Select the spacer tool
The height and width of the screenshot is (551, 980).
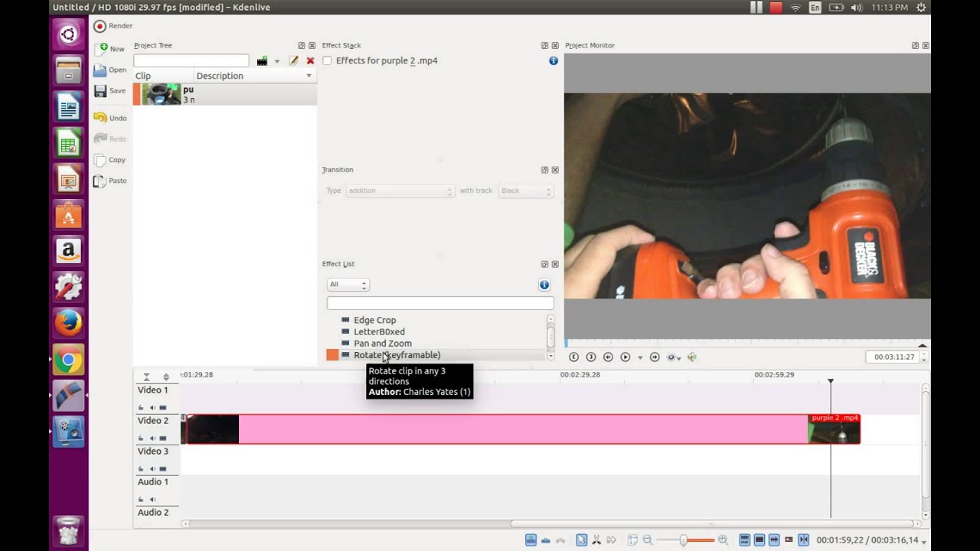tap(612, 540)
